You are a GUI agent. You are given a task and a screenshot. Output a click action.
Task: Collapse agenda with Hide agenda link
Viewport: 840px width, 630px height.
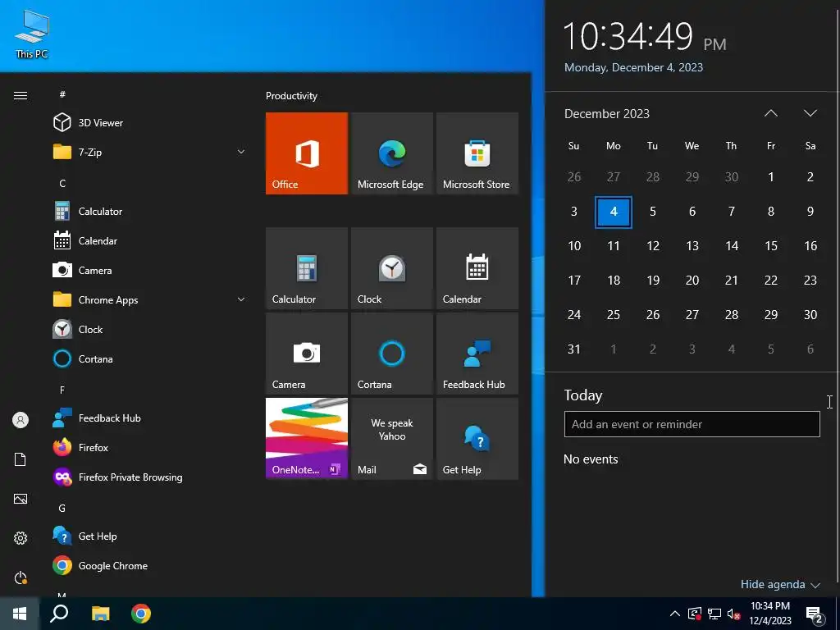pos(780,584)
